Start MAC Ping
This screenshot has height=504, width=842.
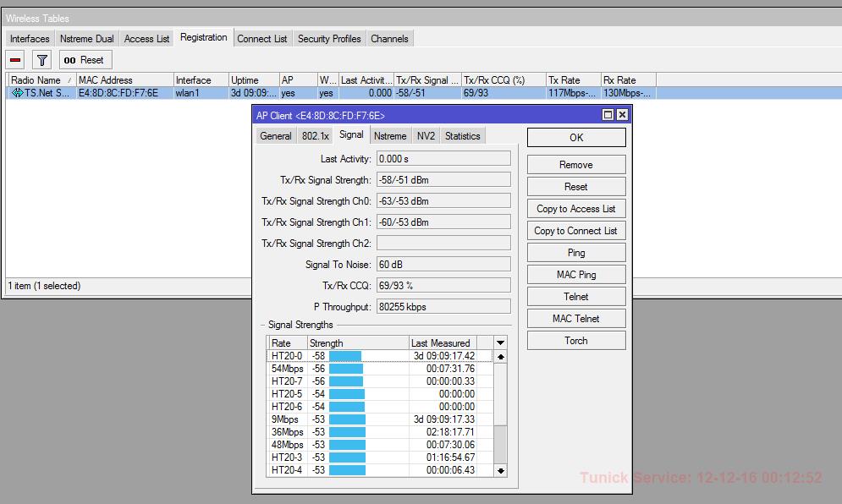[x=576, y=275]
